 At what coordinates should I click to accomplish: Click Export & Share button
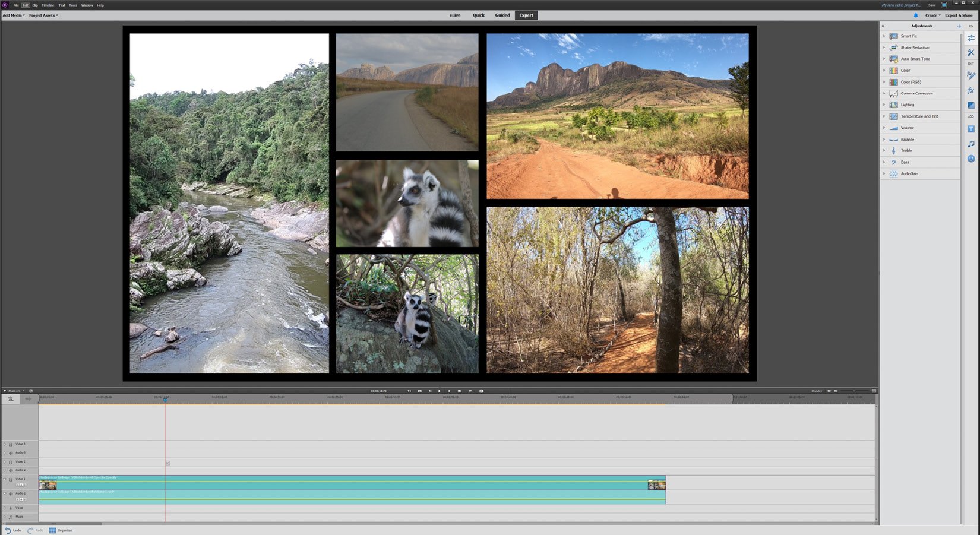(x=959, y=15)
